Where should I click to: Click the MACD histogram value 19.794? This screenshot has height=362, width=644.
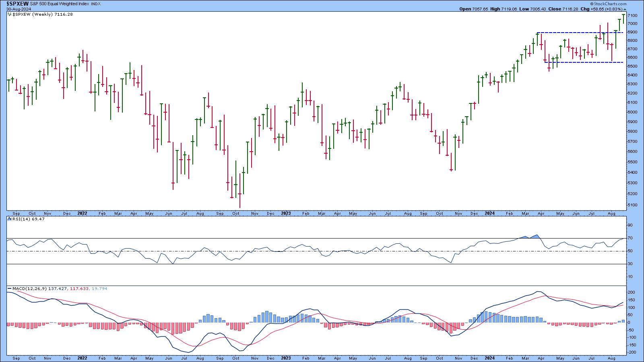pos(99,289)
